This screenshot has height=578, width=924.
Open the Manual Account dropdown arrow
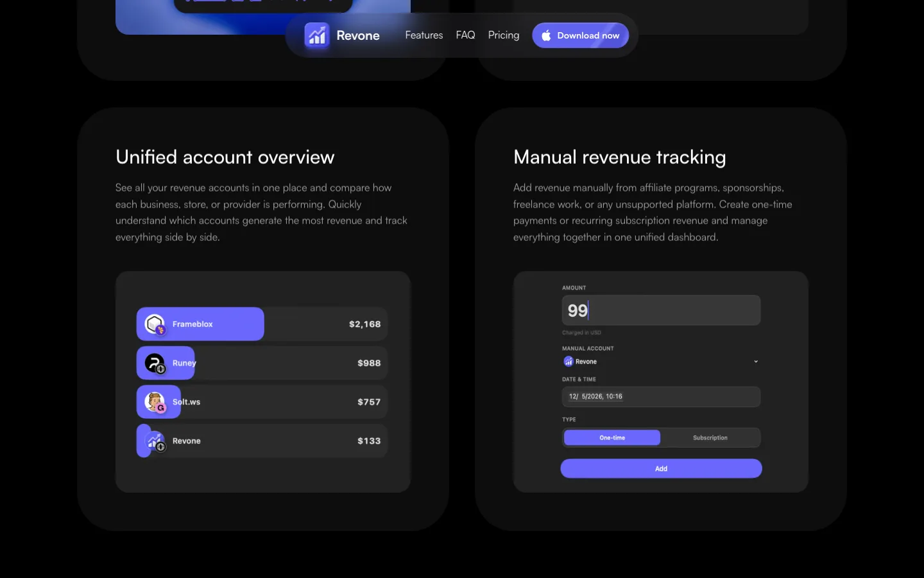coord(756,362)
